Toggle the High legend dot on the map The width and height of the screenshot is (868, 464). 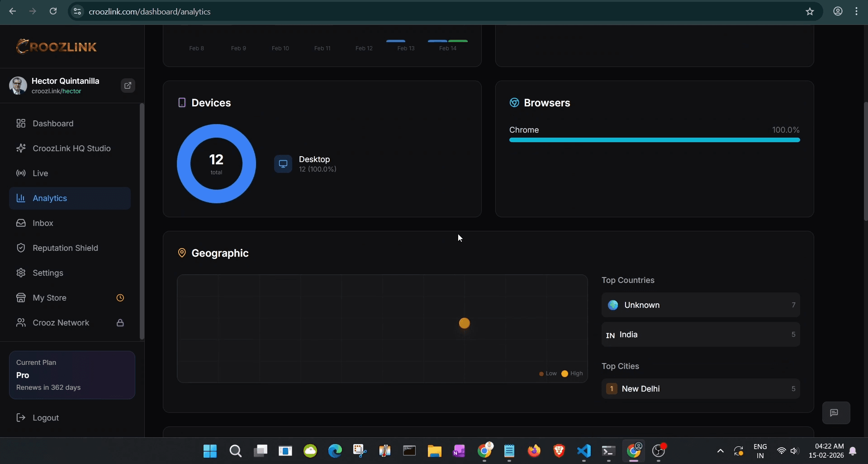[x=564, y=373]
